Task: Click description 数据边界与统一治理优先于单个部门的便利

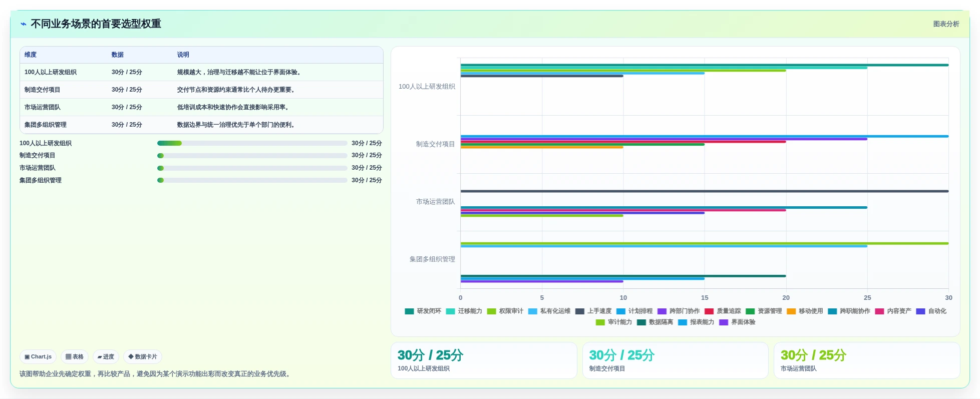Action: click(x=236, y=125)
